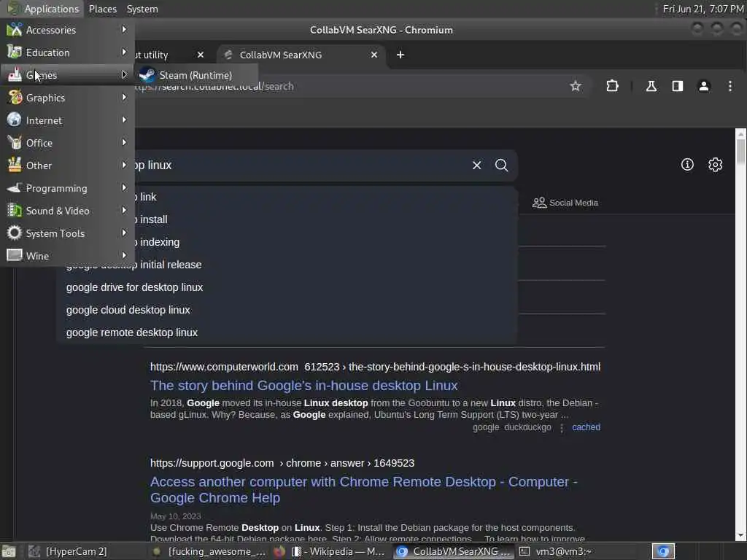Open the Programming submenu
Screen dimensions: 747x560
pos(67,188)
